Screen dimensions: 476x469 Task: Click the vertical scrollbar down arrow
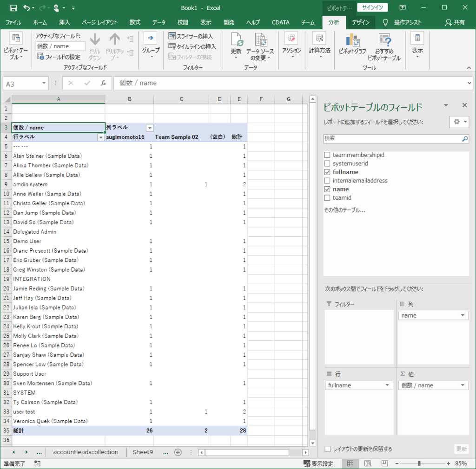click(313, 443)
